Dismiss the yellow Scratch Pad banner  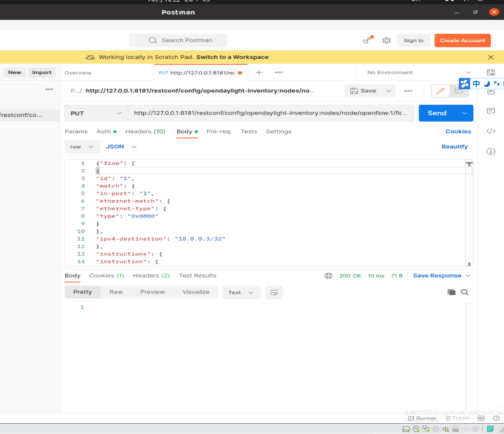click(x=490, y=57)
